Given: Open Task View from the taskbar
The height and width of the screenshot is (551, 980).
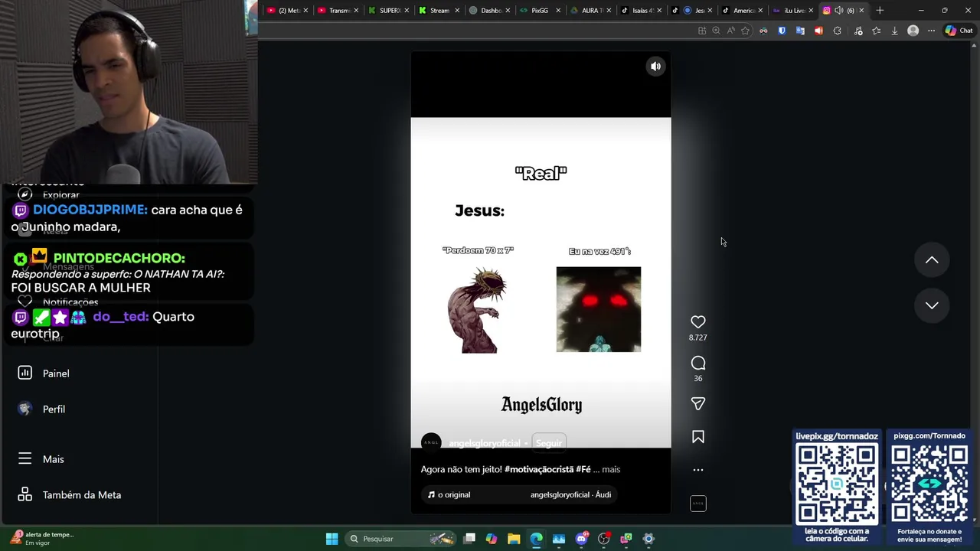Looking at the screenshot, I should 469,539.
